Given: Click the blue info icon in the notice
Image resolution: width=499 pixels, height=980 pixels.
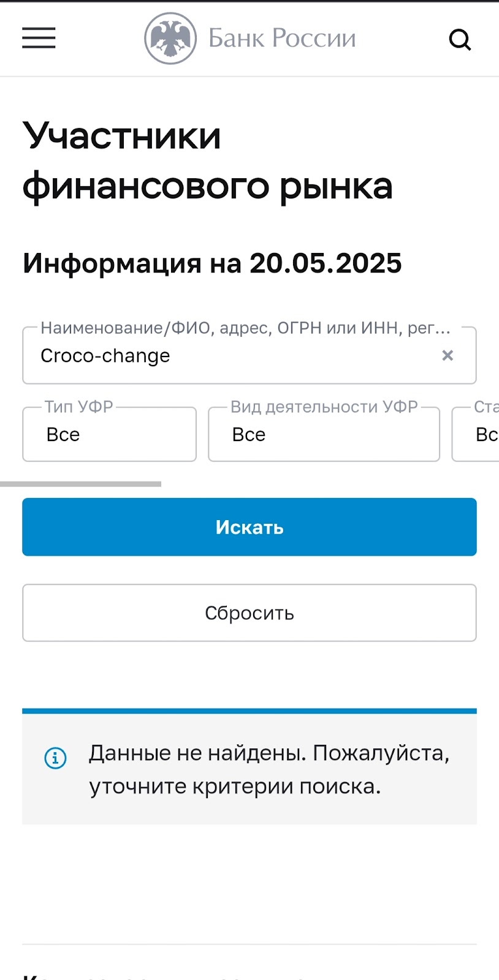Looking at the screenshot, I should point(55,758).
